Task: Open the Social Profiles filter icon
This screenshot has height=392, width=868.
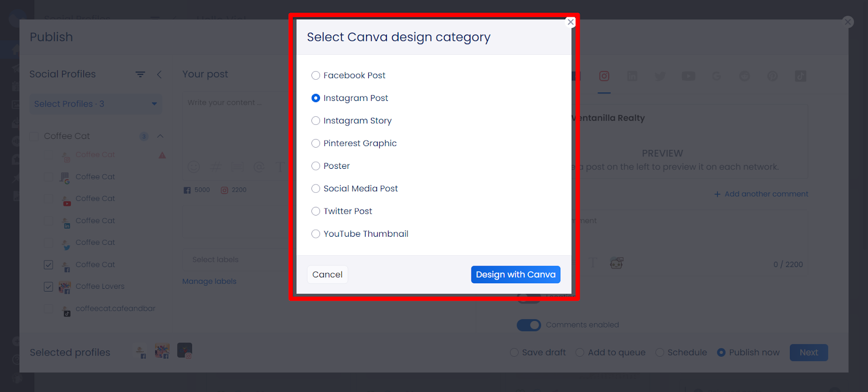Action: point(140,74)
